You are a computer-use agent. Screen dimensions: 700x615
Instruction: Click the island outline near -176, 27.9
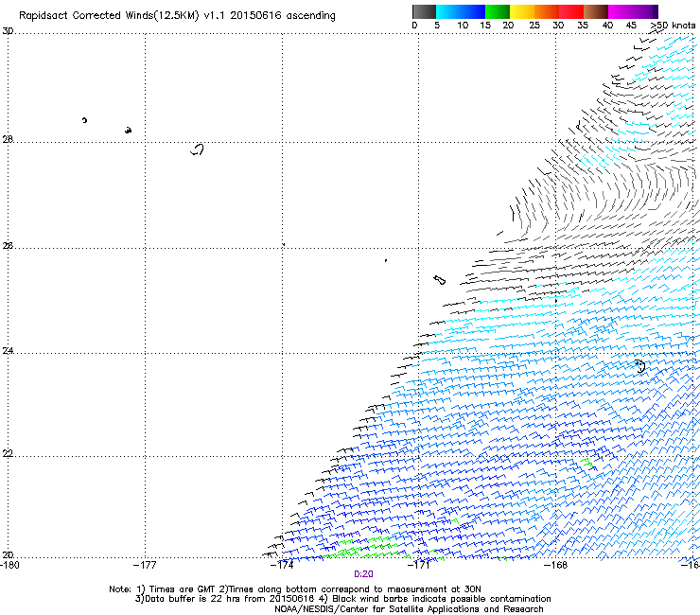[x=198, y=149]
